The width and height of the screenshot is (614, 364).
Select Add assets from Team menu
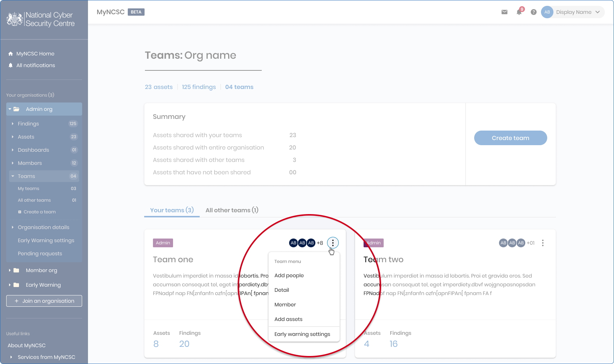click(288, 319)
